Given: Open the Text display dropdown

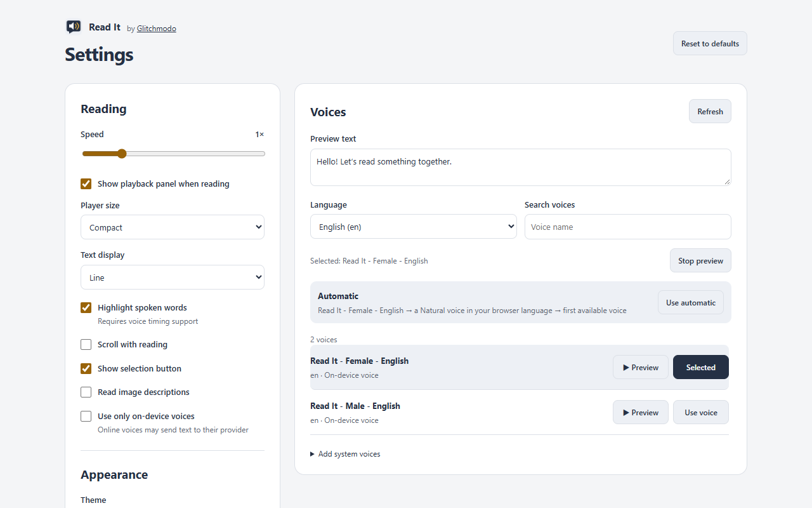Looking at the screenshot, I should pyautogui.click(x=173, y=277).
